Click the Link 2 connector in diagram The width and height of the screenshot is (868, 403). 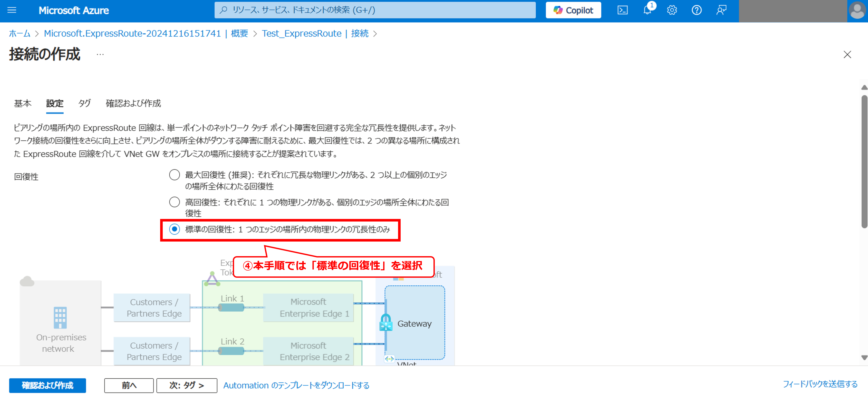pyautogui.click(x=232, y=351)
